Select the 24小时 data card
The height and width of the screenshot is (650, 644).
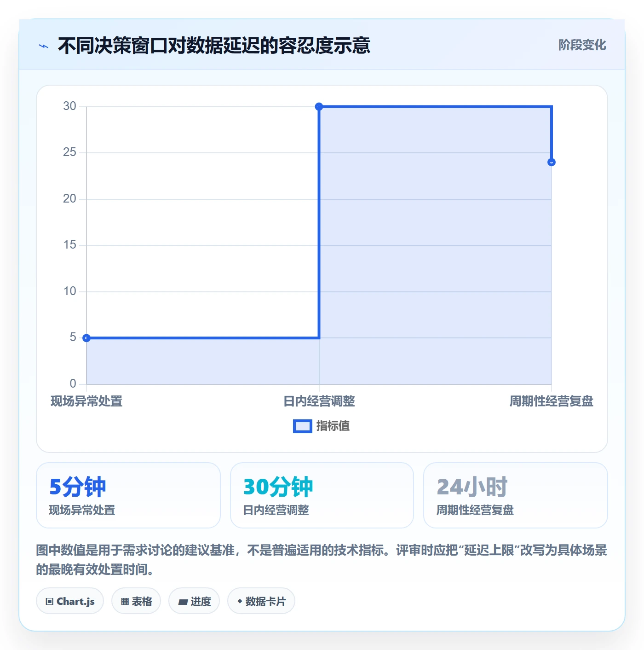[516, 495]
